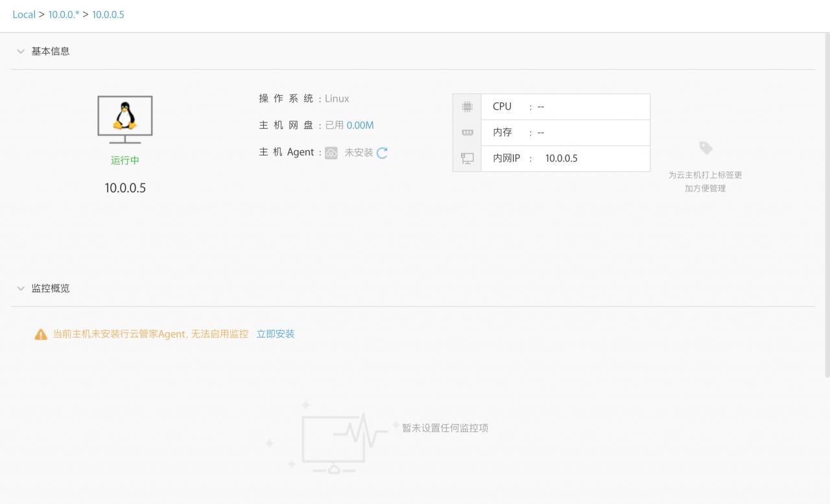Screen dimensions: 830x504
Task: Click the 10.0.0.5 breadcrumb item
Action: (x=108, y=14)
